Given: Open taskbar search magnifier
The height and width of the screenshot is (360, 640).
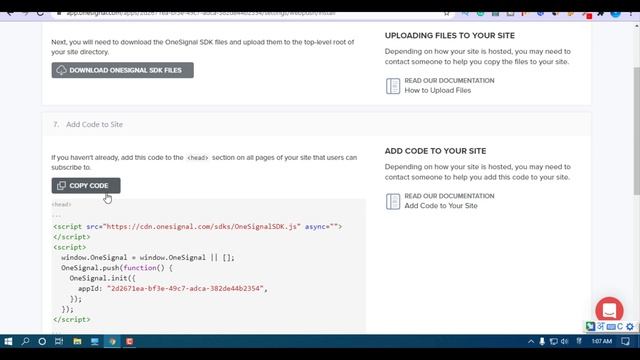Looking at the screenshot, I should coord(25,341).
